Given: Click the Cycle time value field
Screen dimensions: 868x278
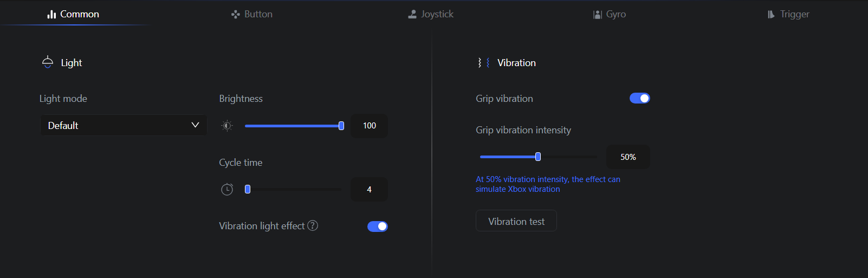Looking at the screenshot, I should (x=369, y=190).
